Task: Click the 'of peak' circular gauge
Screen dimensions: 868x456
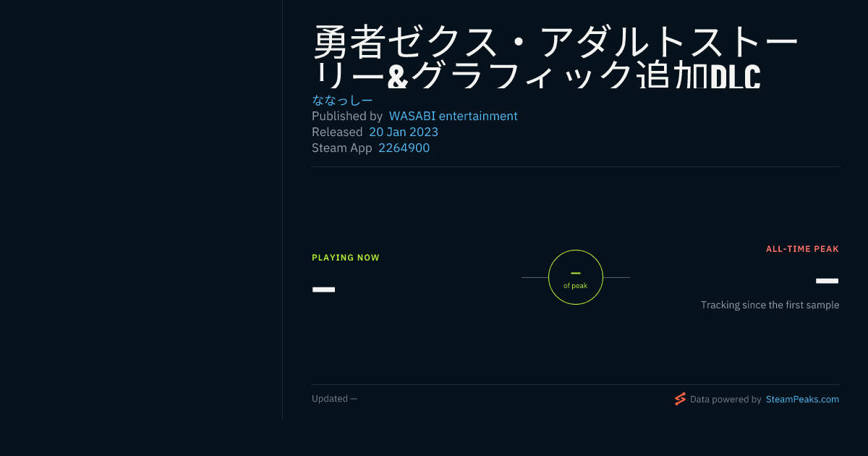Action: tap(576, 277)
